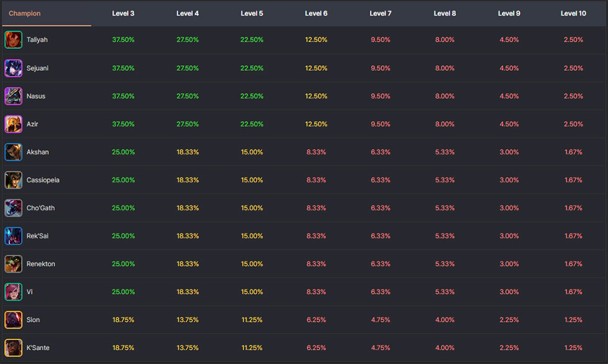The width and height of the screenshot is (608, 364).
Task: Select Cassiopeia's Level 4 value 18.33%
Action: click(187, 180)
